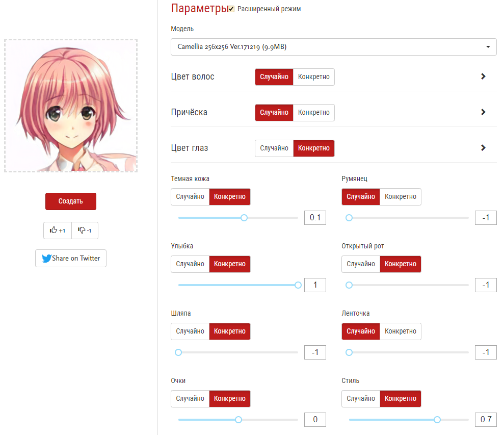Select Случайно for Открытый рот
The height and width of the screenshot is (435, 504).
pos(361,264)
